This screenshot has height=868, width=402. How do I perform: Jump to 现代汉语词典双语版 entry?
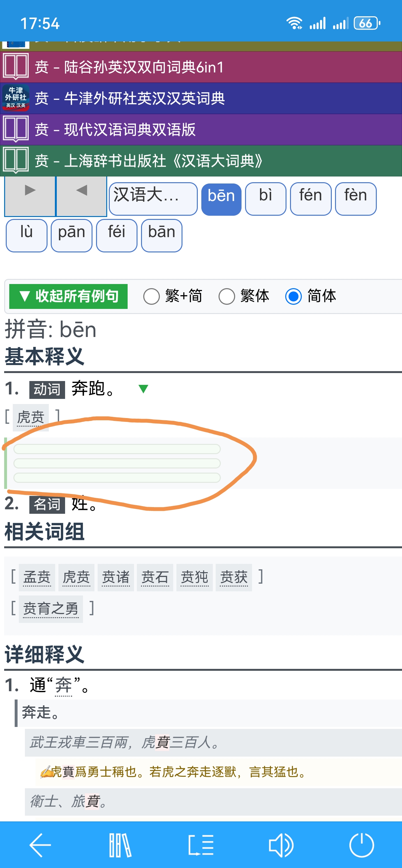click(130, 130)
